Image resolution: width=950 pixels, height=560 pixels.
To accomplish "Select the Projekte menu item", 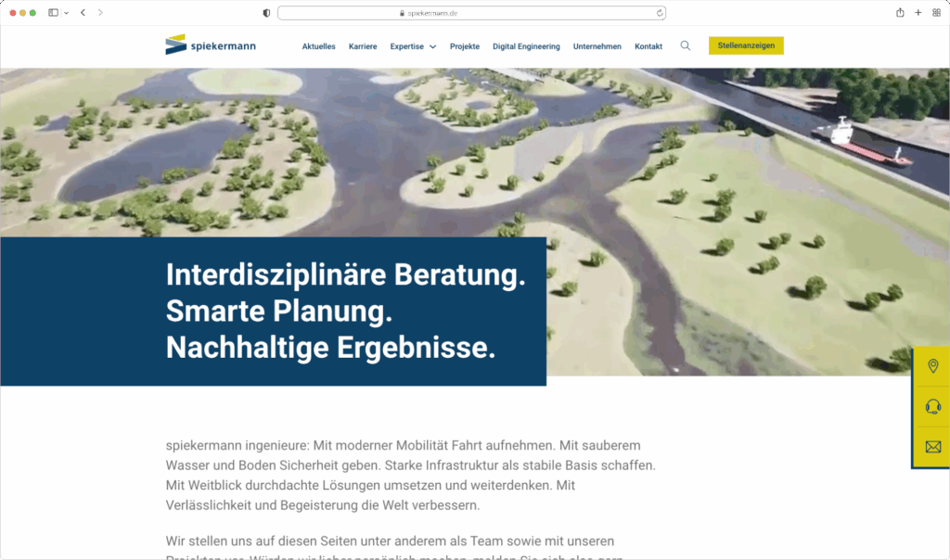I will click(465, 46).
